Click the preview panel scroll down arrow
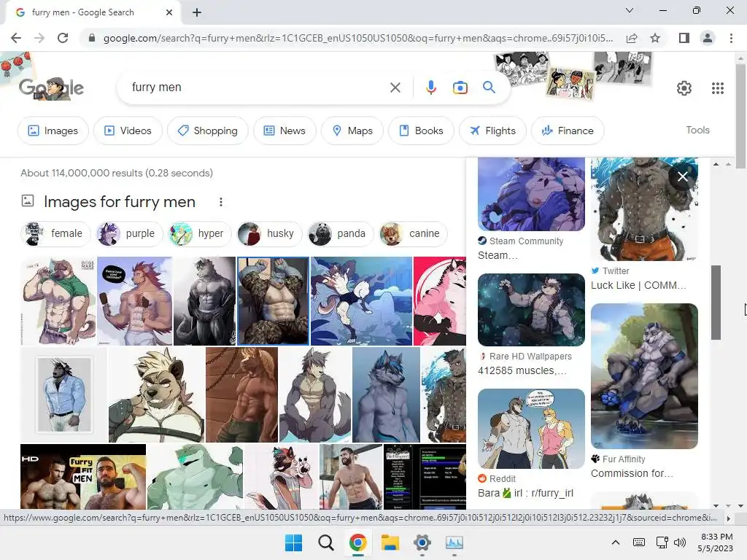The image size is (747, 560). pos(716,505)
